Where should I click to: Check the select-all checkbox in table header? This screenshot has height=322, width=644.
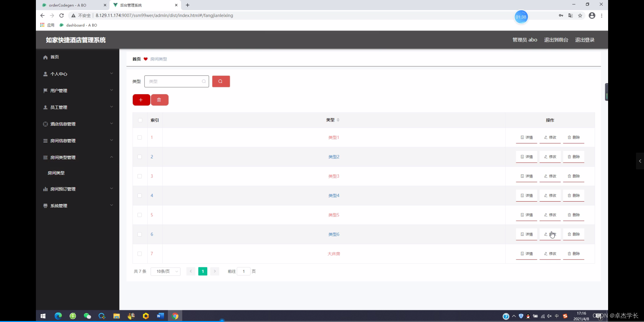[x=140, y=120]
